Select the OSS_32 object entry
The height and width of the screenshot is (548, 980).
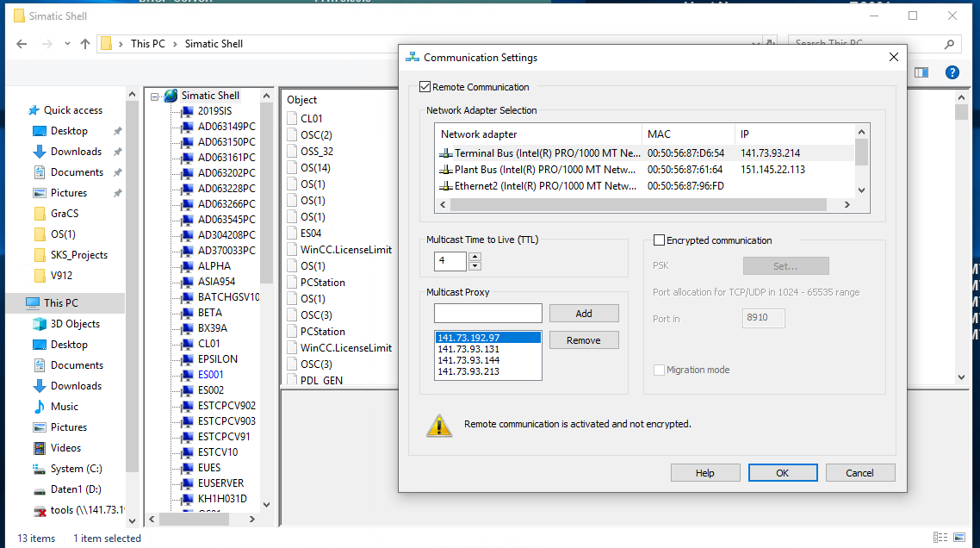tap(317, 152)
